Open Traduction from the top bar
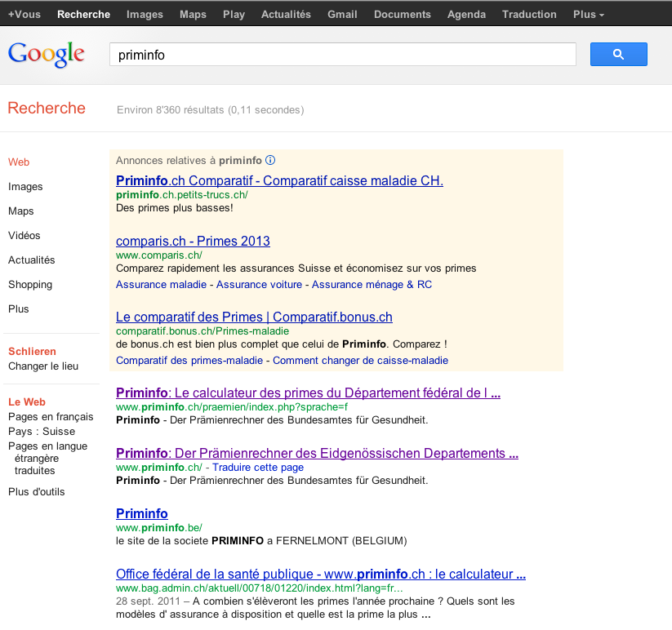Image resolution: width=672 pixels, height=630 pixels. click(529, 14)
